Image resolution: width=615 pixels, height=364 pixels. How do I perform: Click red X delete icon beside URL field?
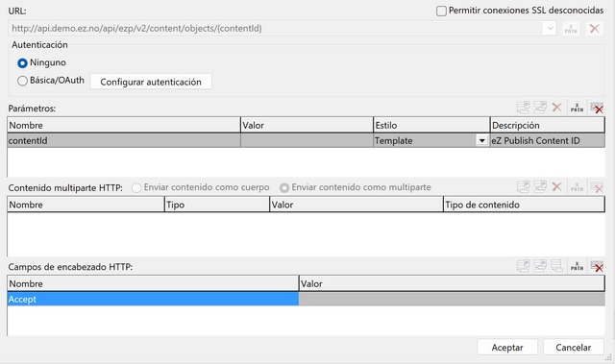[595, 29]
